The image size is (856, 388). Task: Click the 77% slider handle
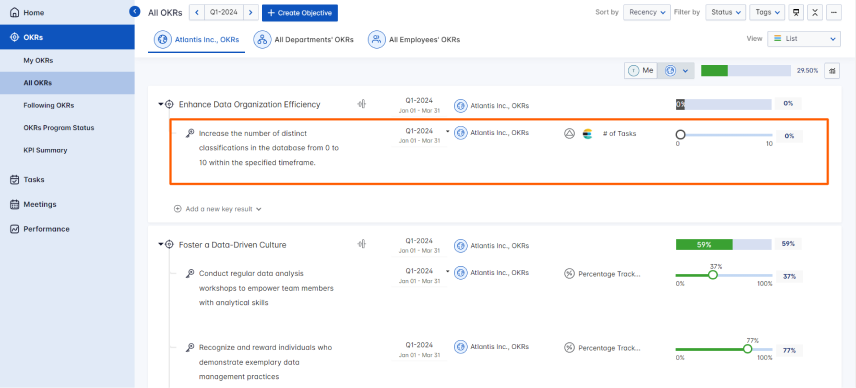click(747, 349)
